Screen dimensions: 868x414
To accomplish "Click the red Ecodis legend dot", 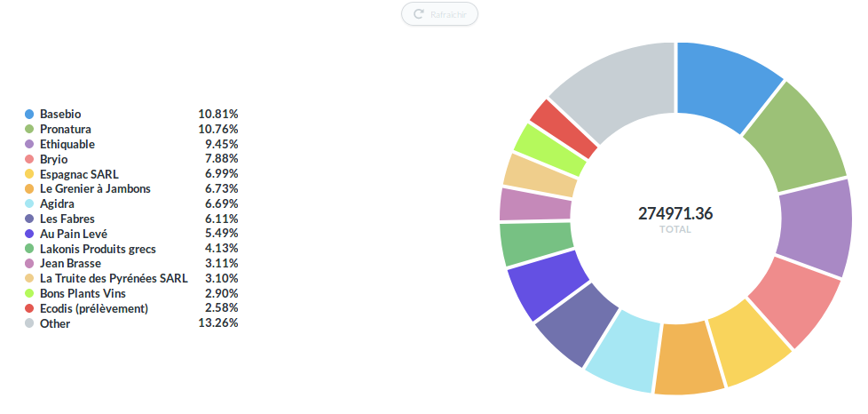I will 29,308.
